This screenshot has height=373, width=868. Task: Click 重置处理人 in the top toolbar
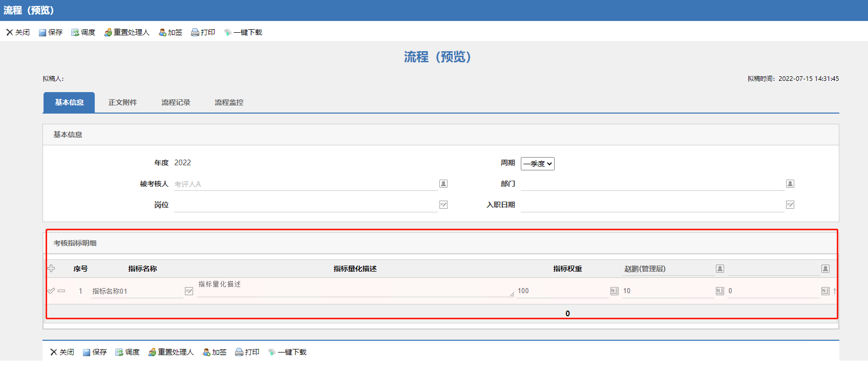[127, 32]
